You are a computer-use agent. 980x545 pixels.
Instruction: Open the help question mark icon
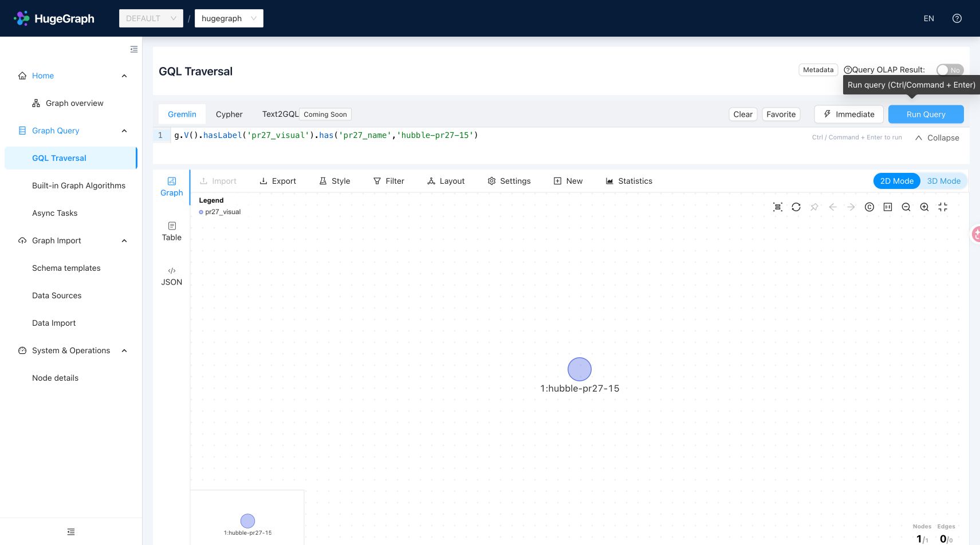[x=957, y=18]
